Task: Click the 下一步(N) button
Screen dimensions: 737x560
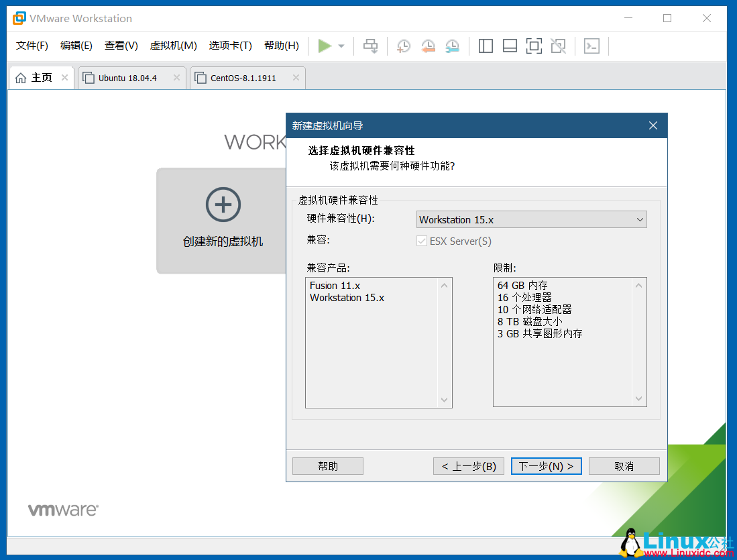Action: tap(546, 465)
